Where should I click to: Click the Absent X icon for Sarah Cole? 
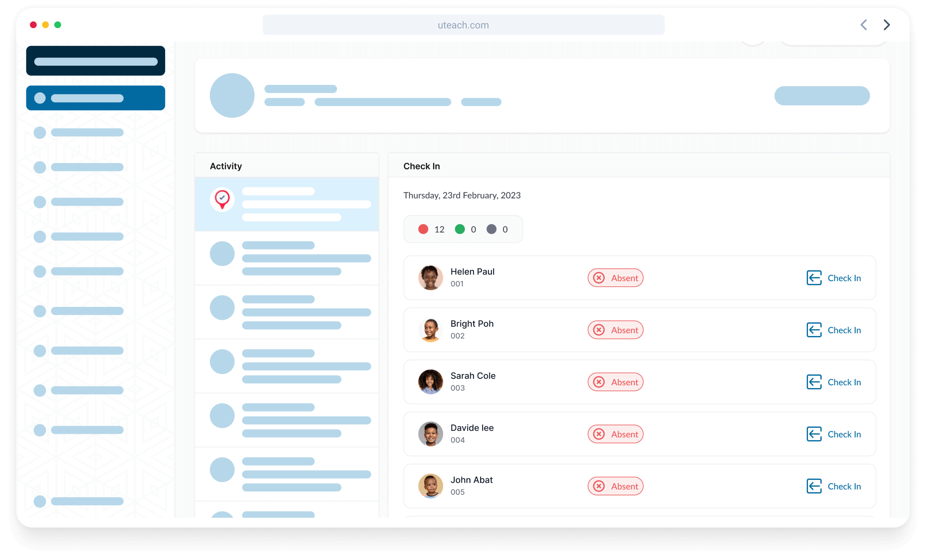[x=599, y=382]
